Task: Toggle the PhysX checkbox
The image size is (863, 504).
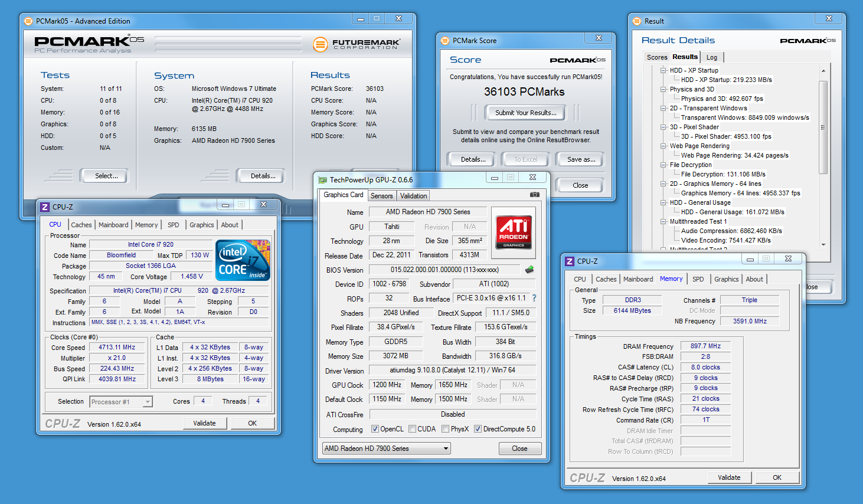Action: (445, 429)
